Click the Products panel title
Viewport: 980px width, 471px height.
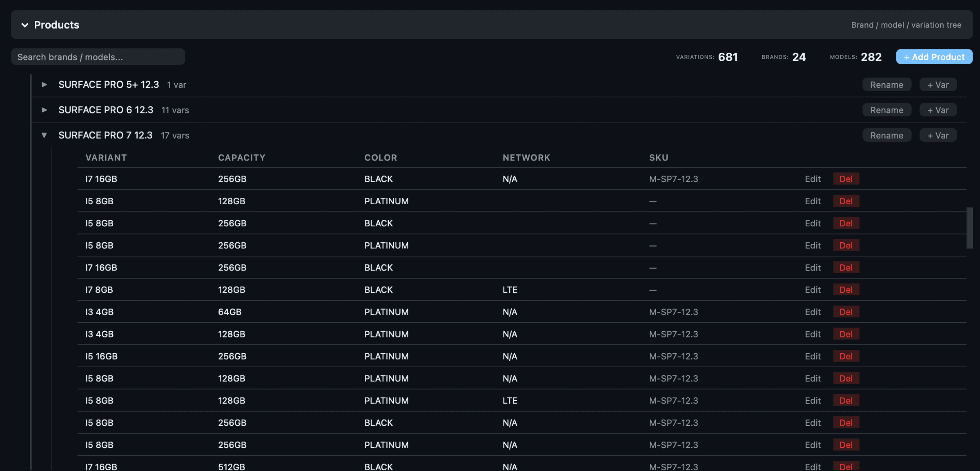(x=57, y=25)
